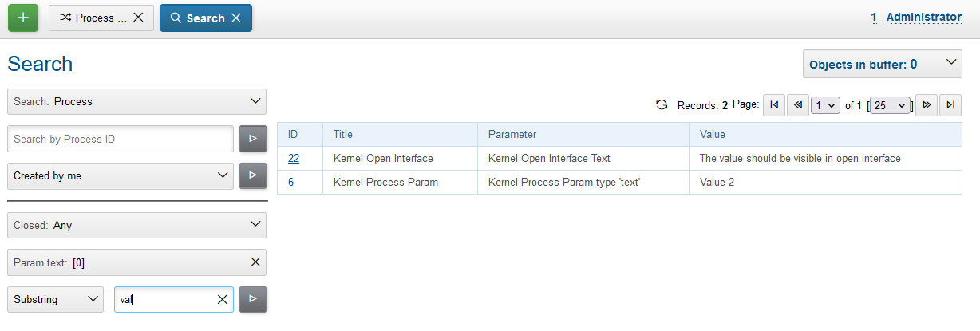Screen dimensions: 980x331
Task: Click the Search by Process ID field
Action: [x=120, y=139]
